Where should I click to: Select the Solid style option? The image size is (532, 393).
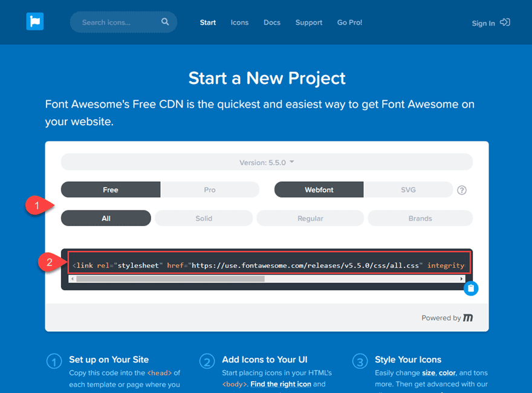click(x=204, y=218)
